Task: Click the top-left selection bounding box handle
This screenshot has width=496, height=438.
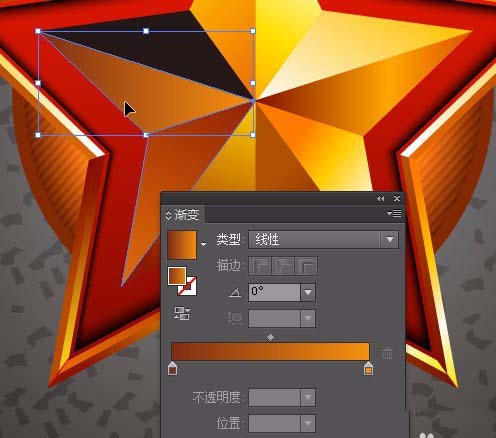Action: pyautogui.click(x=38, y=31)
